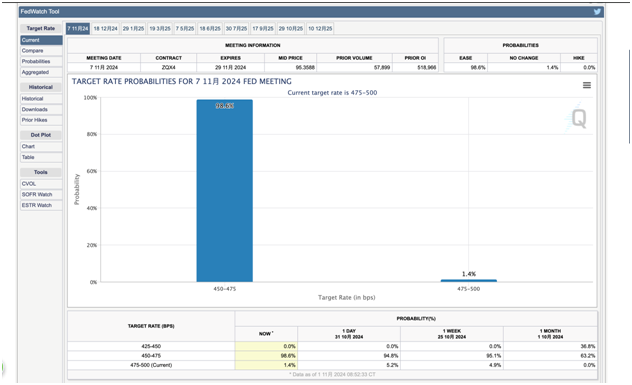Screen dimensions: 632x385
Task: Switch to the 29 1月25 meeting tab
Action: pyautogui.click(x=133, y=29)
